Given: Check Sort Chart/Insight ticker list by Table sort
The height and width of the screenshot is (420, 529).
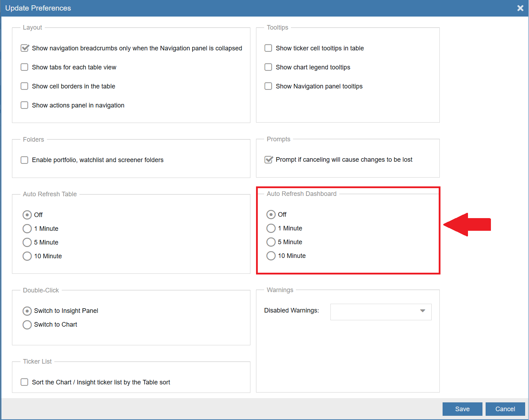Looking at the screenshot, I should click(24, 382).
